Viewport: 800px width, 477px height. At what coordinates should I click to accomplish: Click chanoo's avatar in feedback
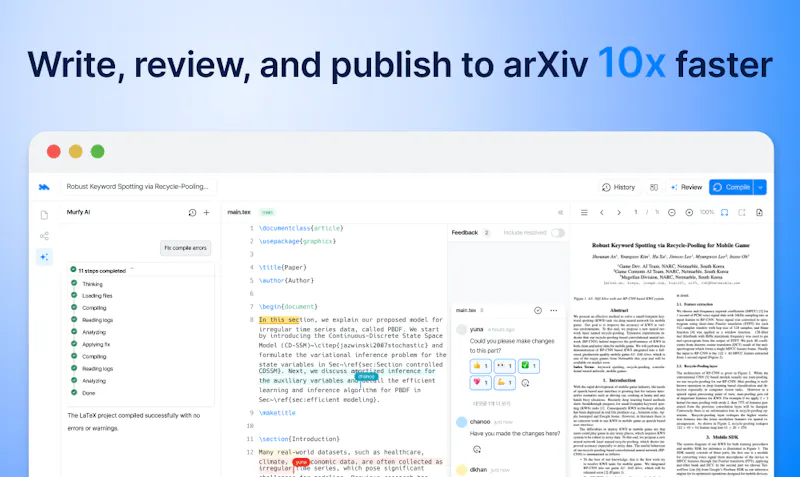(x=461, y=422)
